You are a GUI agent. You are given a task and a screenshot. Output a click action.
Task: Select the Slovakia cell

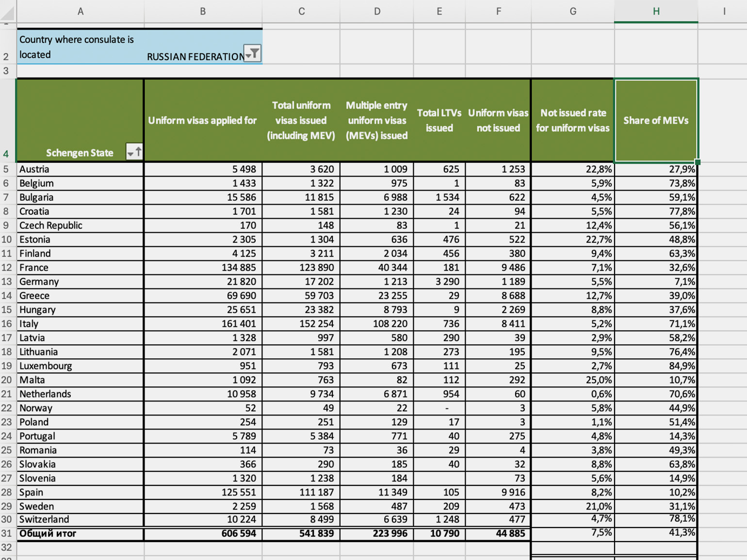(x=81, y=464)
